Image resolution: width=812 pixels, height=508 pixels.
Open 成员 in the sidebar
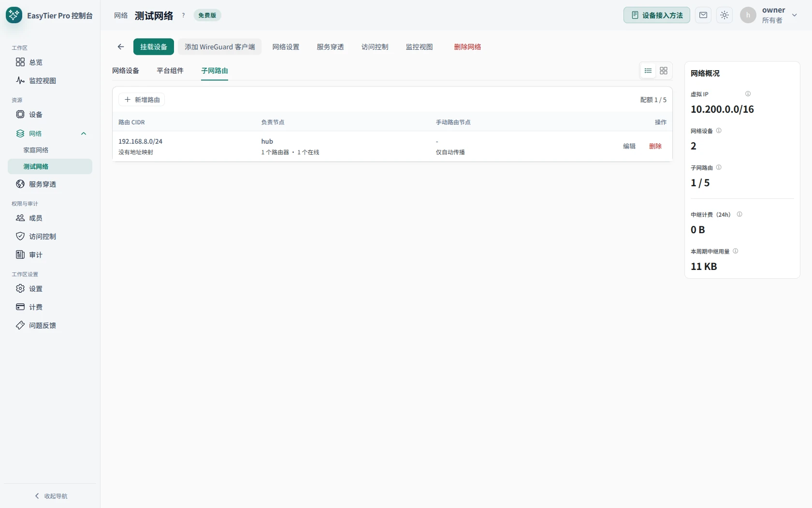[50, 218]
